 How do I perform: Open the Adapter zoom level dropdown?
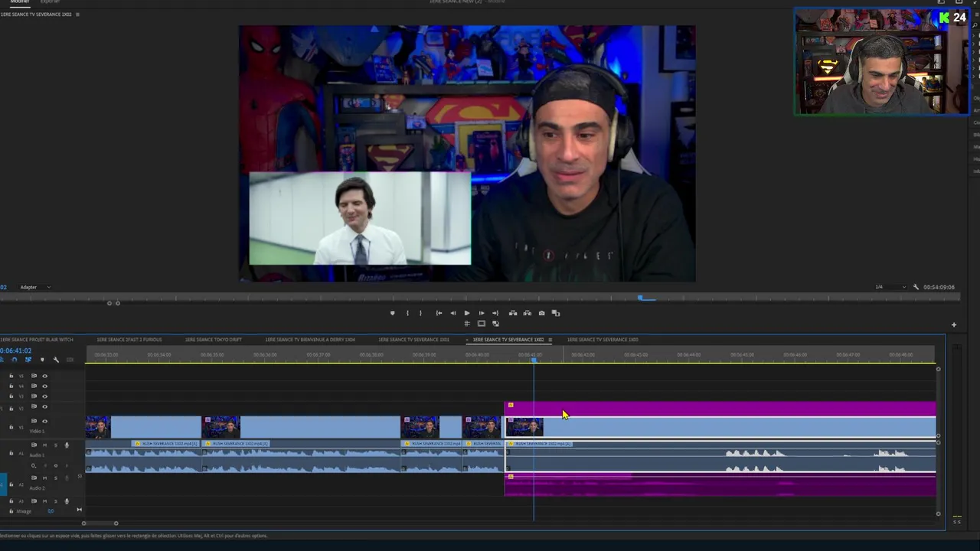(34, 287)
